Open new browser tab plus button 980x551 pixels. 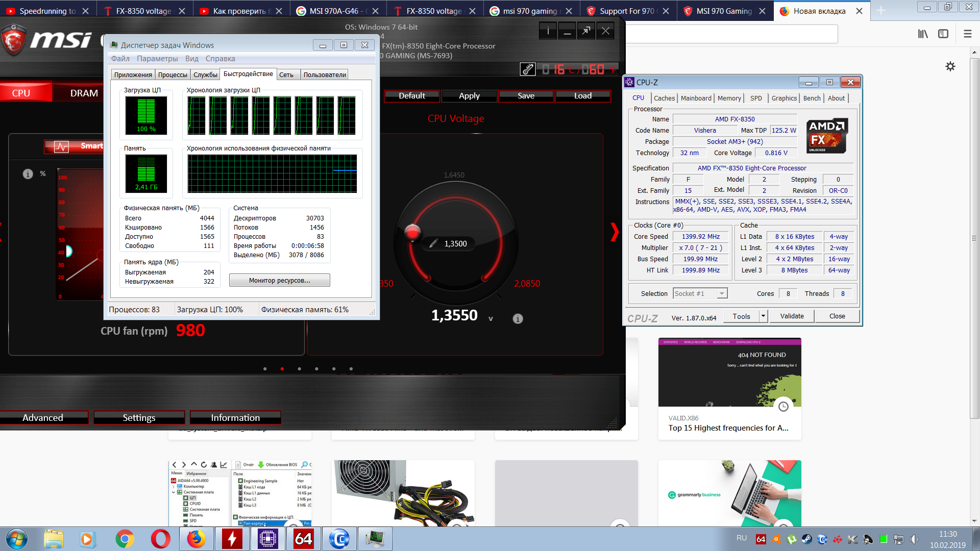tap(881, 11)
